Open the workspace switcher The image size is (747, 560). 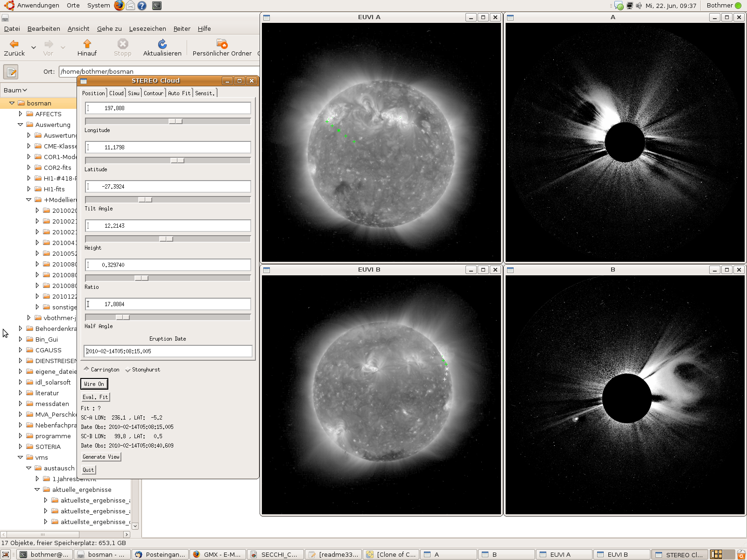click(722, 554)
